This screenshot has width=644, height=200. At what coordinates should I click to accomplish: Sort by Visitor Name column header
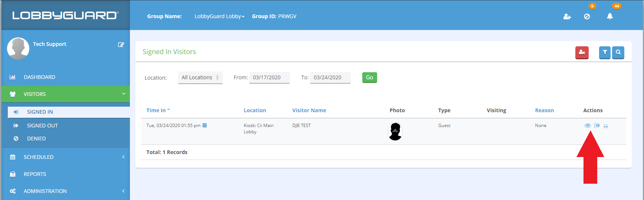point(309,110)
